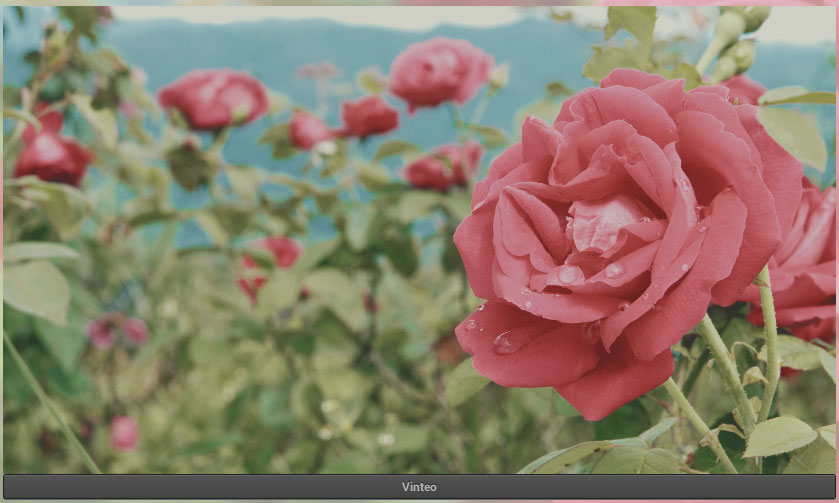Screen dimensions: 839x503
Task: Click the blurred rose at the top center
Action: (x=440, y=72)
